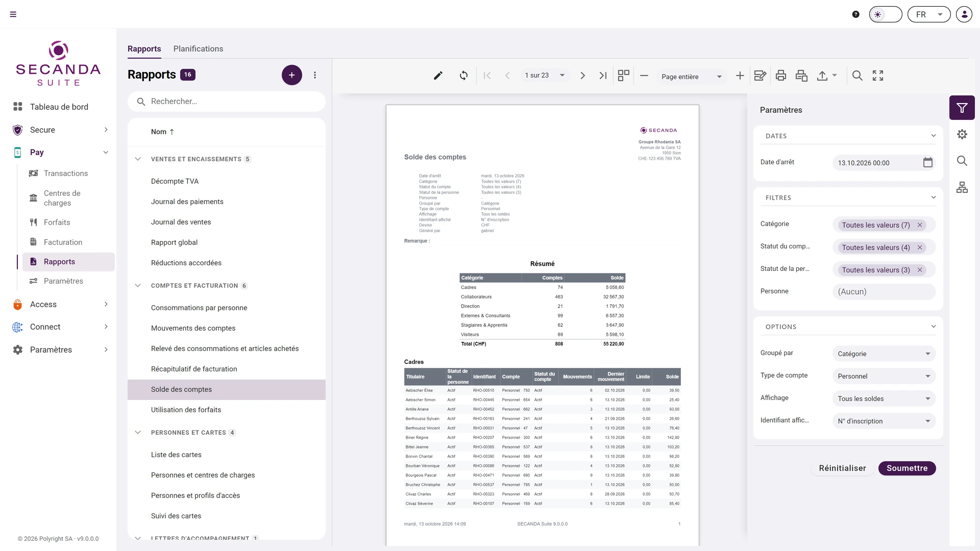Open the Affichage dropdown

(x=884, y=398)
